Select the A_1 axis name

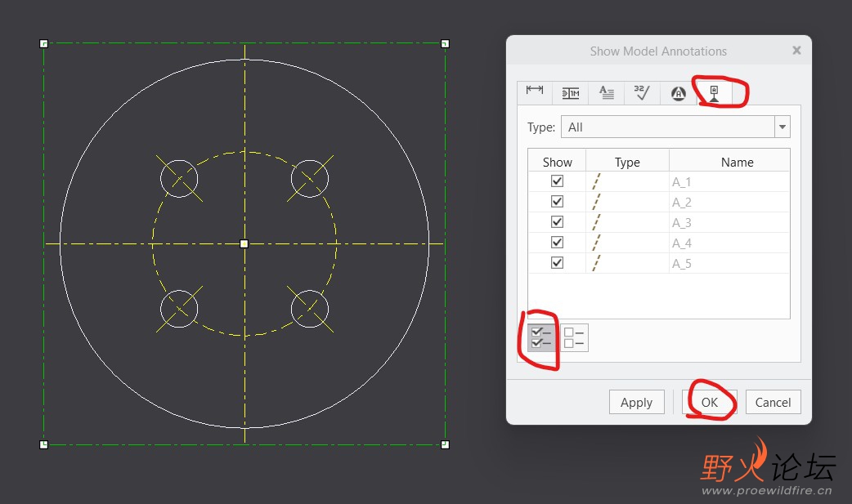[681, 182]
